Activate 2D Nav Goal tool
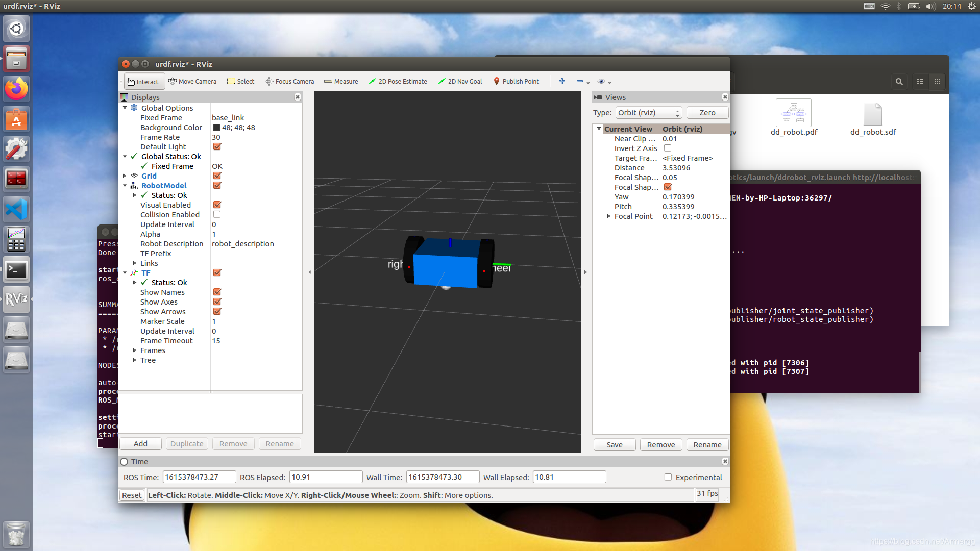980x551 pixels. click(x=459, y=82)
